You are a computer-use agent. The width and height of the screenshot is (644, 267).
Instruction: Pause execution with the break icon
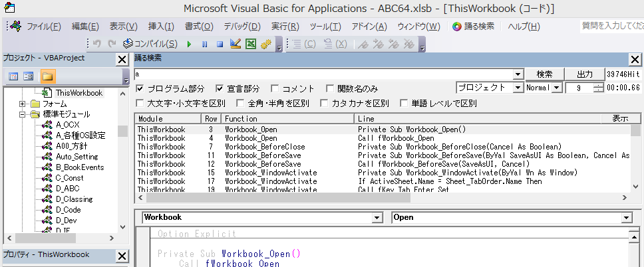point(204,44)
